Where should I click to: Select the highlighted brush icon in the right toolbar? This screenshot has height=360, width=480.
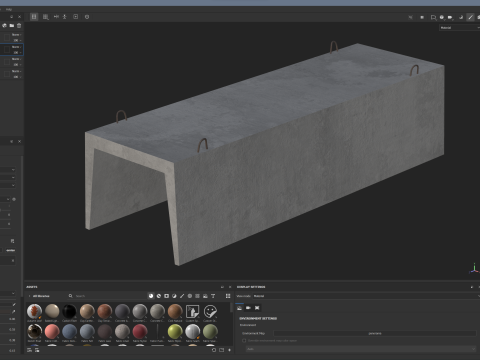[x=470, y=17]
